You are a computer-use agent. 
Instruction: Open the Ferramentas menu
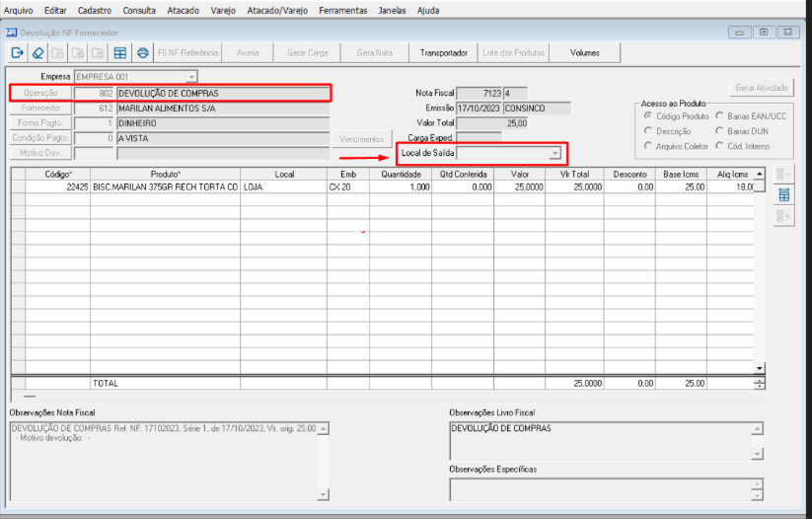tap(342, 10)
